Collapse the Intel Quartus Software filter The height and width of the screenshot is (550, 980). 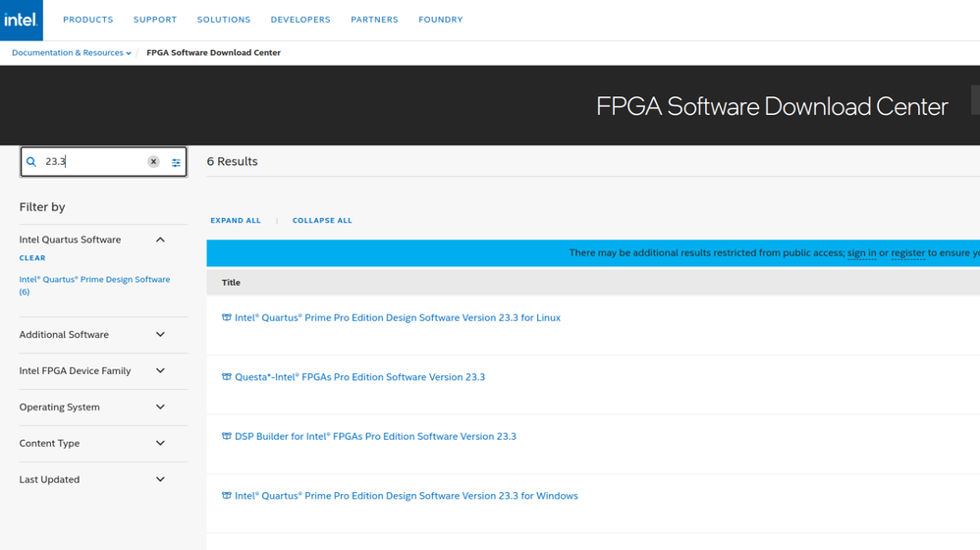(160, 240)
